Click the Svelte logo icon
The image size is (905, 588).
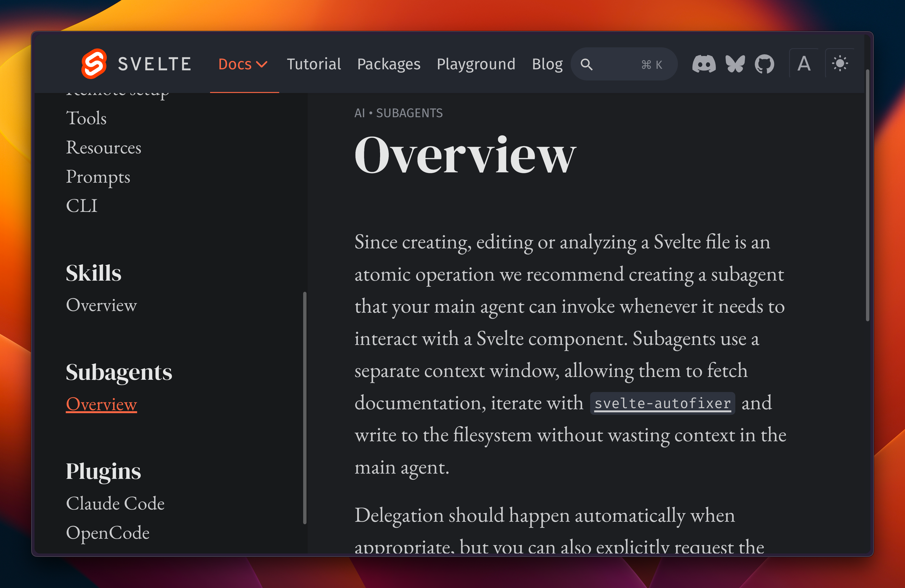(94, 64)
